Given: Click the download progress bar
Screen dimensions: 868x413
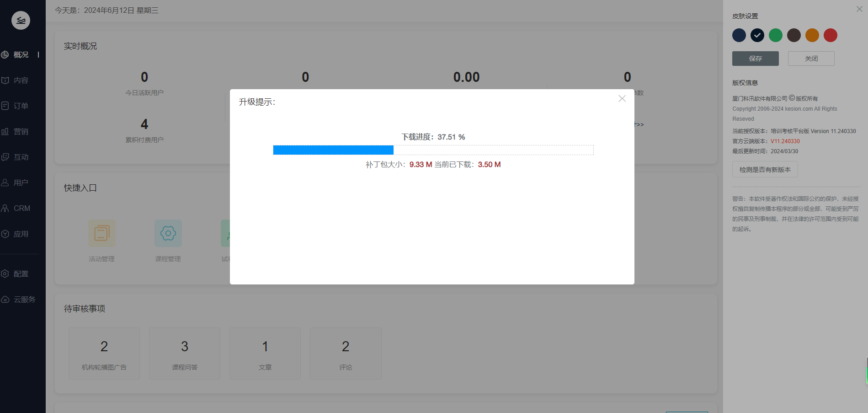Looking at the screenshot, I should click(x=433, y=150).
